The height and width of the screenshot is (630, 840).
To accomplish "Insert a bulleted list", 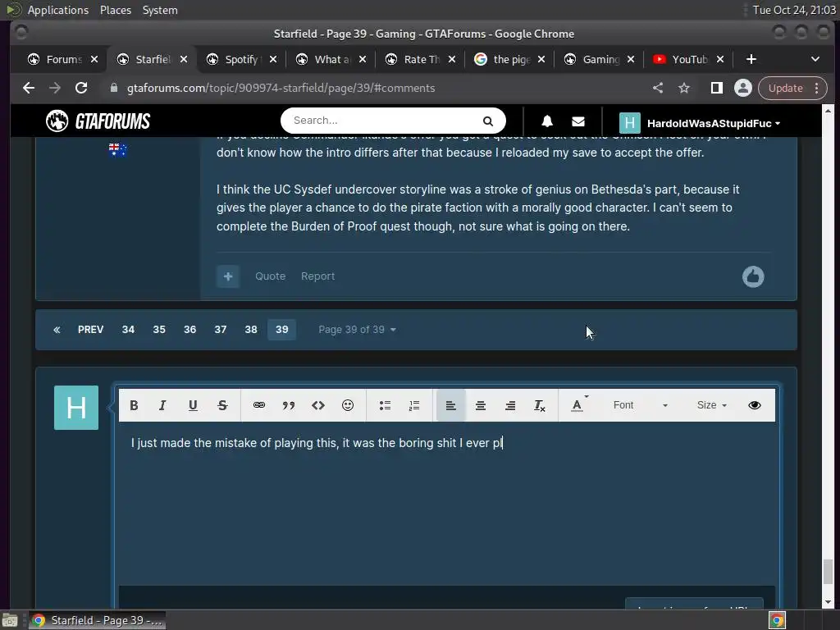I will pos(385,405).
